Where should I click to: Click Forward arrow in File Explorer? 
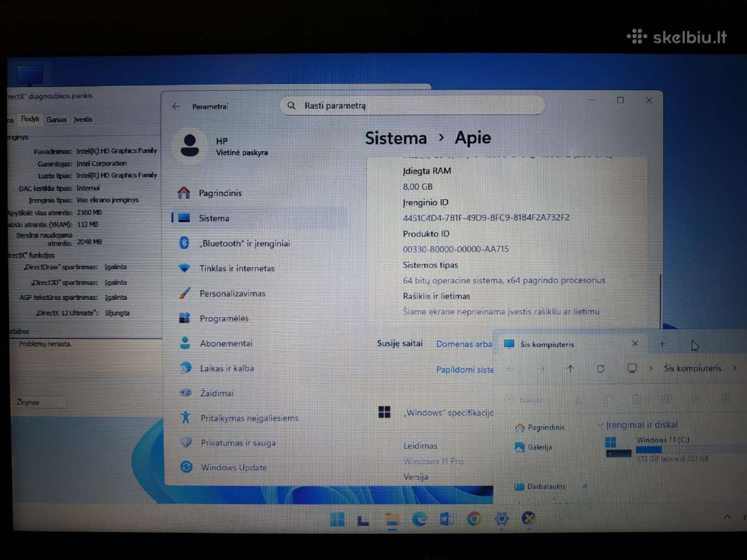pos(540,369)
